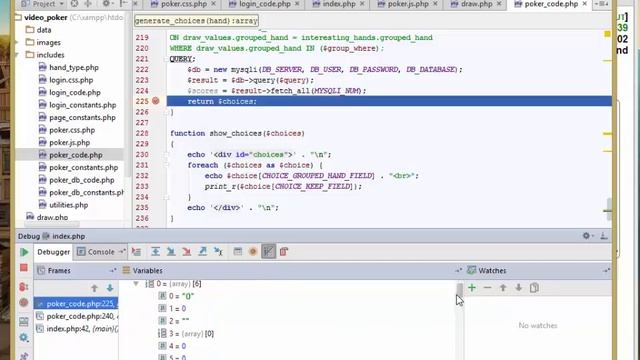
Task: Collapse the includes folder arrow
Action: 17,55
